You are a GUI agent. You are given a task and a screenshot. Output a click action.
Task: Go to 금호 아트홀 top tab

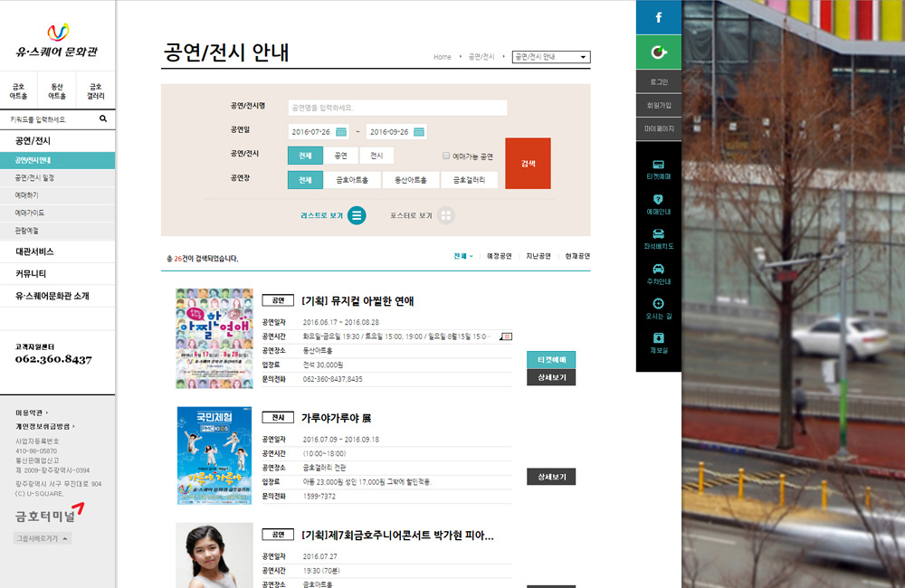(x=18, y=91)
